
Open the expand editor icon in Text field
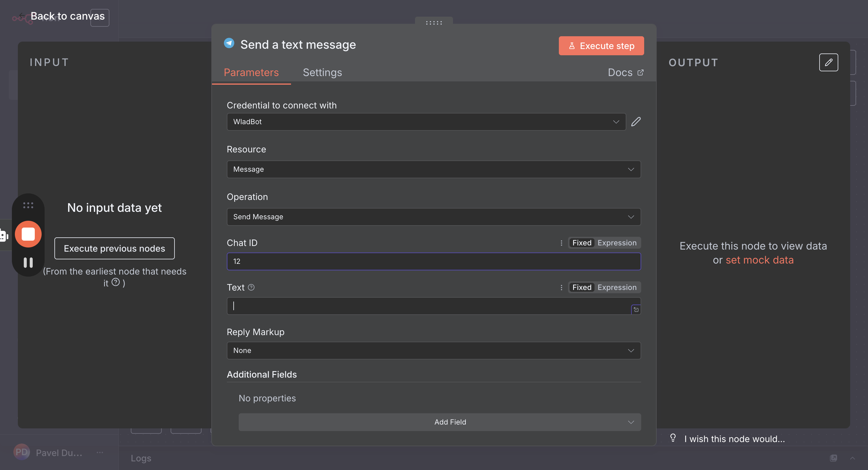636,309
